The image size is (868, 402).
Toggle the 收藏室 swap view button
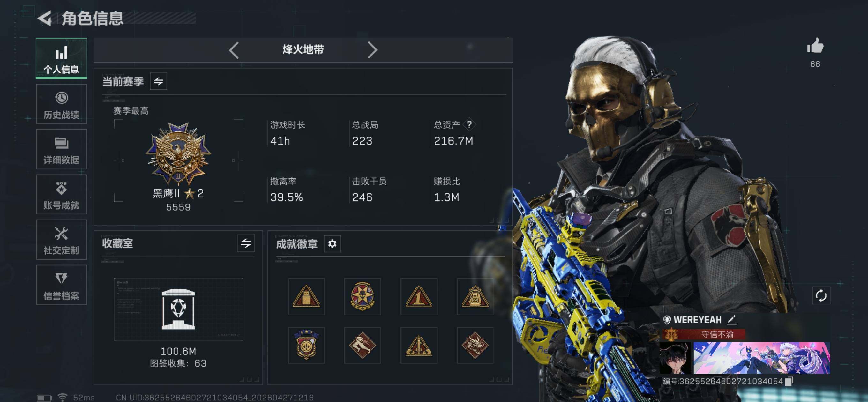pos(246,243)
